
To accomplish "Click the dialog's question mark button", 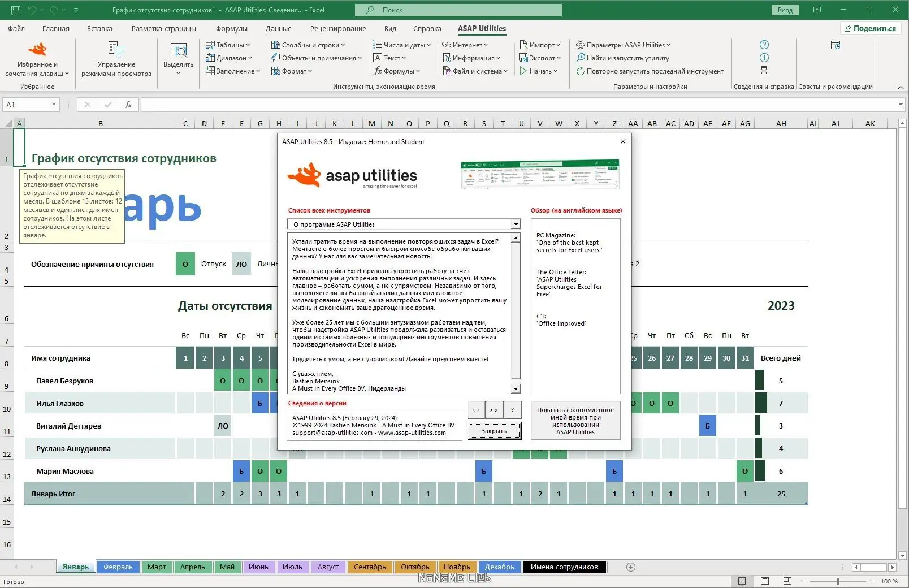I will 512,410.
